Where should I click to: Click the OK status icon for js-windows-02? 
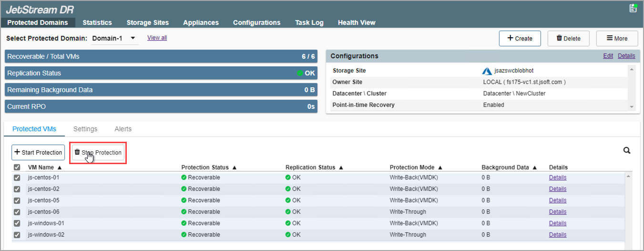288,235
